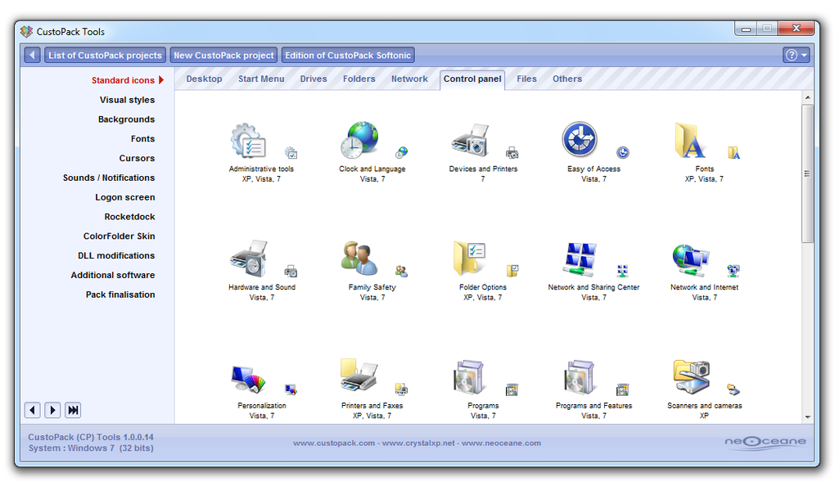Click the small Scanners and cameras preview icon
Screen dimensions: 835x504
tap(733, 389)
